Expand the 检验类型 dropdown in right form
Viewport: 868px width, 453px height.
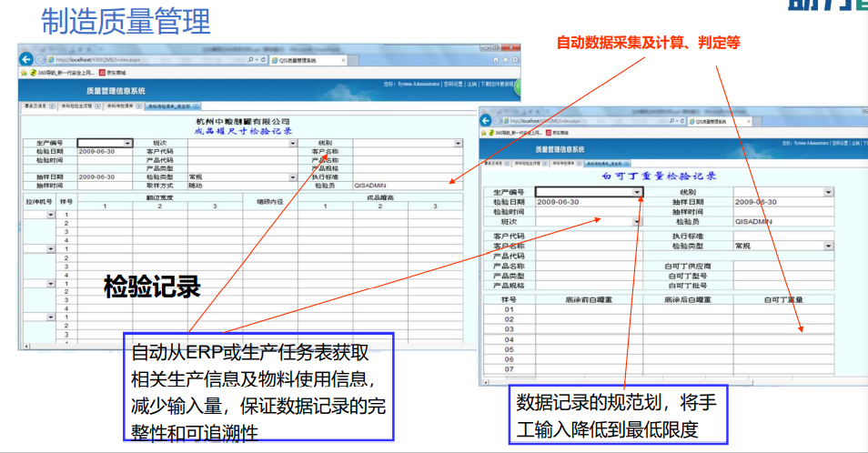click(x=827, y=246)
